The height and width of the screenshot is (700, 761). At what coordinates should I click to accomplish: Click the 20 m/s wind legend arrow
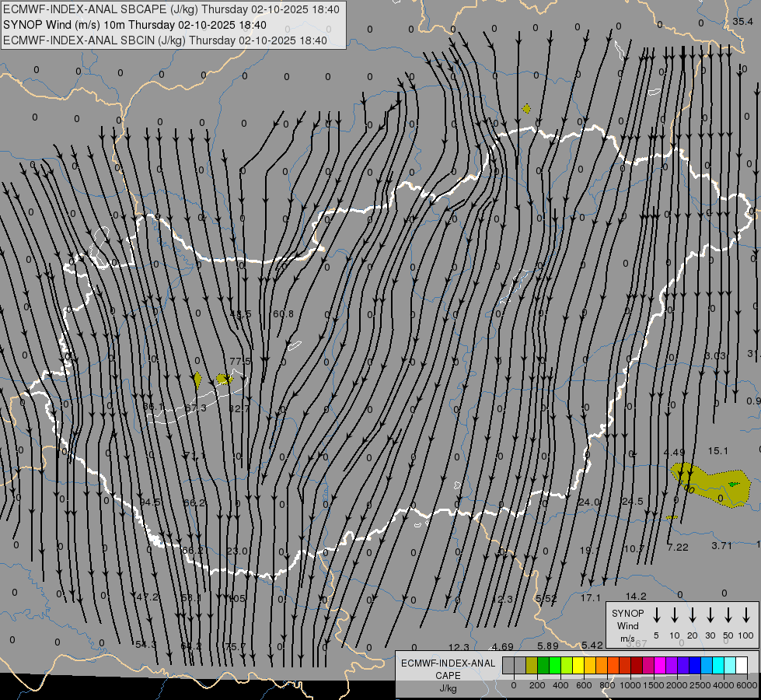tap(692, 615)
